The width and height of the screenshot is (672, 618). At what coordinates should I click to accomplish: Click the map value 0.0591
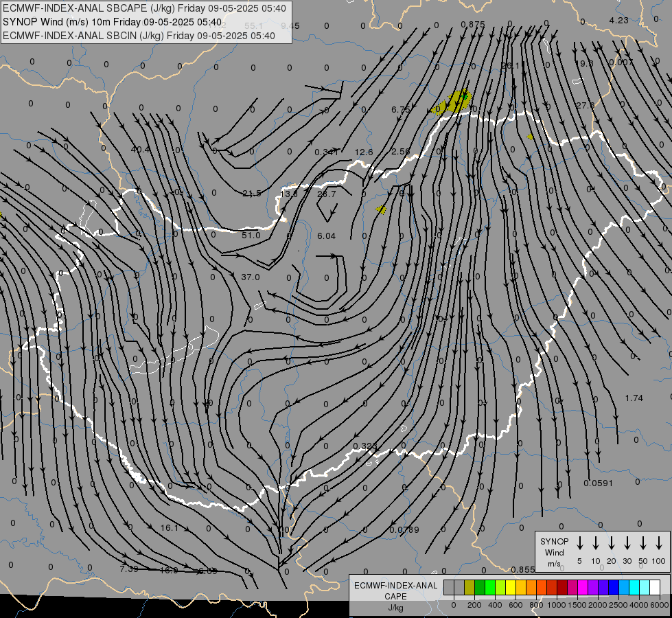click(x=599, y=483)
